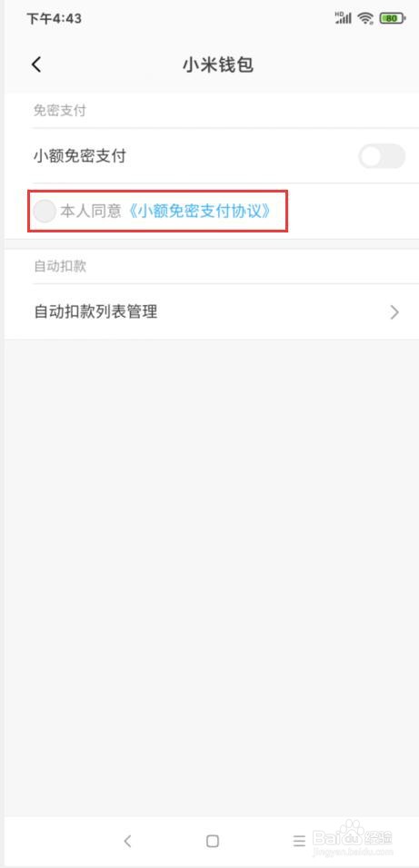The width and height of the screenshot is (419, 868).
Task: Open 自动扣款列表管理 row
Action: click(x=211, y=311)
